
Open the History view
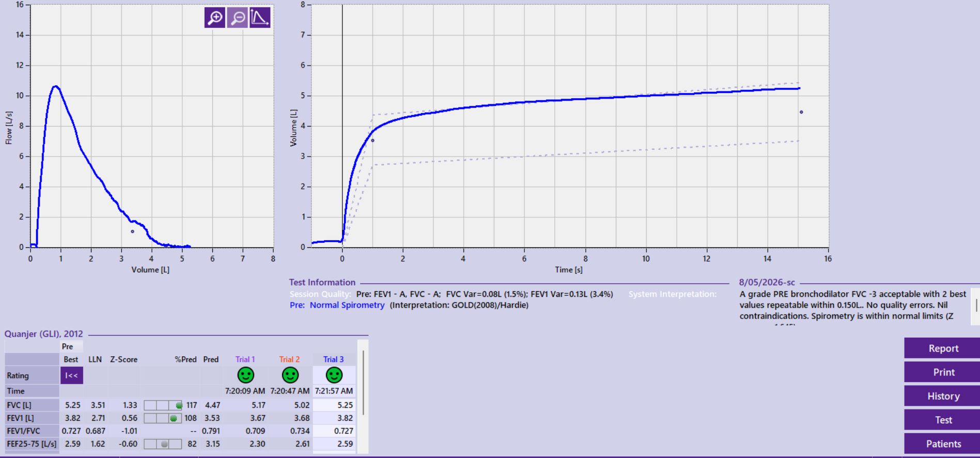(x=943, y=396)
